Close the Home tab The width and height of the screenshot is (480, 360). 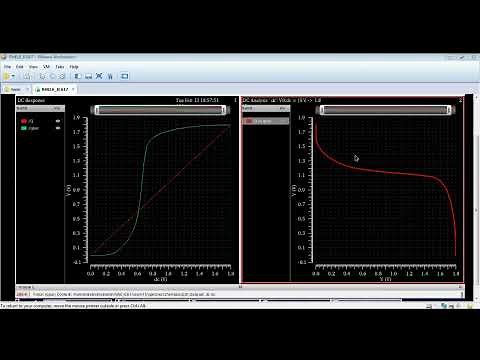pyautogui.click(x=28, y=89)
